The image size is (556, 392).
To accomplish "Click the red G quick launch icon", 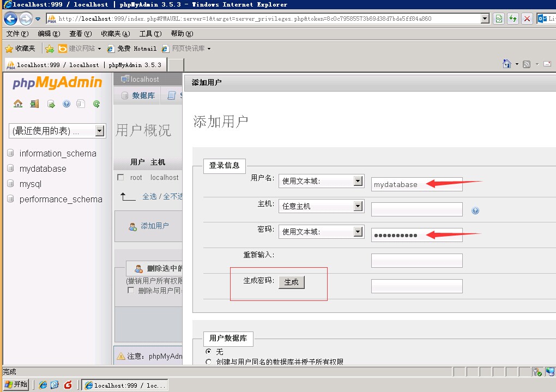I will click(x=68, y=385).
